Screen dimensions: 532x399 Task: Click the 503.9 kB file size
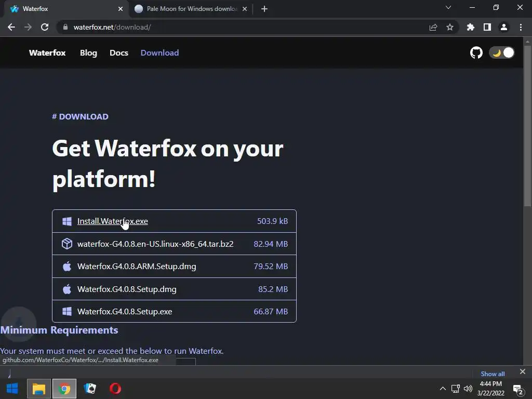coord(272,221)
